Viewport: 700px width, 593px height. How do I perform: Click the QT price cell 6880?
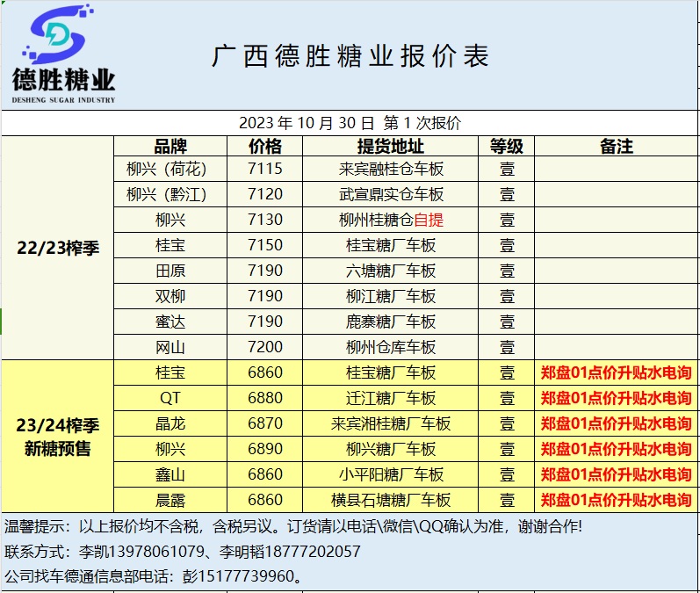coord(265,398)
